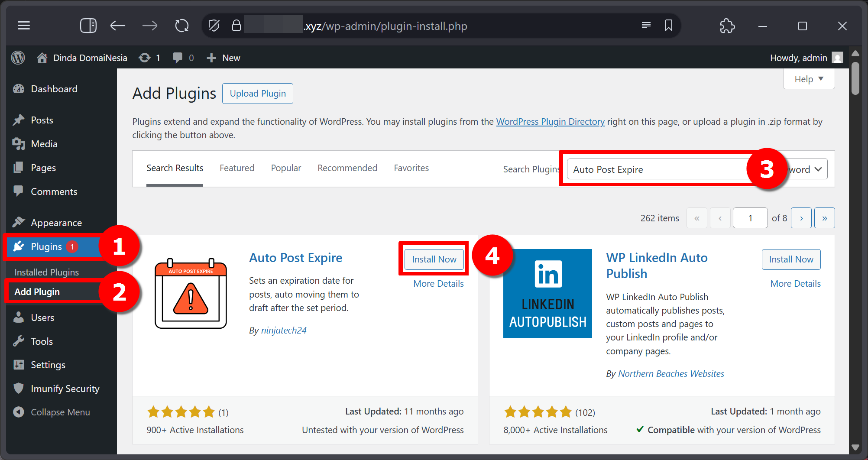Bookmark this page with the bookmark icon
Viewport: 868px width, 460px height.
[x=669, y=26]
